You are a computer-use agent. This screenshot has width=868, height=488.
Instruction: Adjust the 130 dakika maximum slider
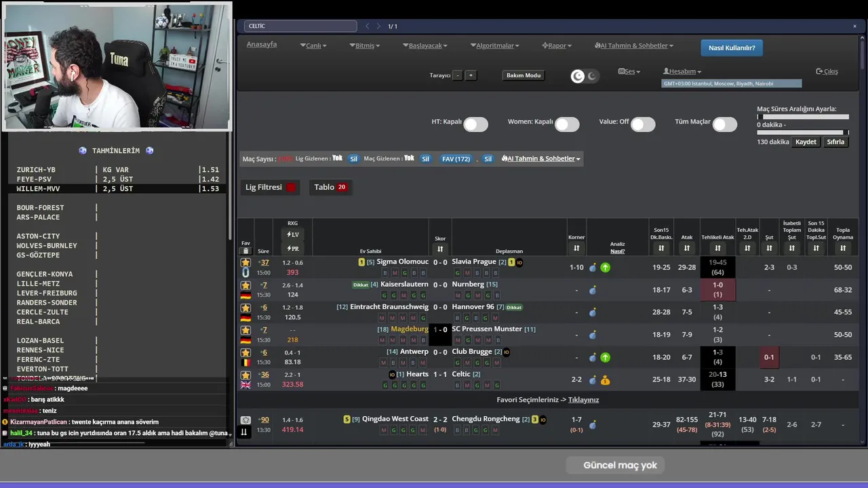(803, 133)
